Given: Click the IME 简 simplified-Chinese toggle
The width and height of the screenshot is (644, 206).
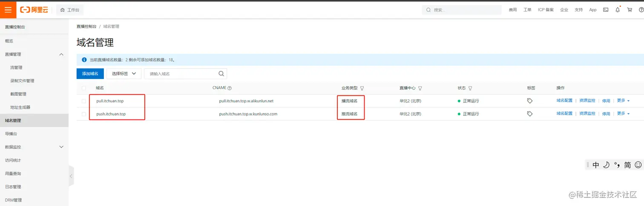Looking at the screenshot, I should click(627, 165).
